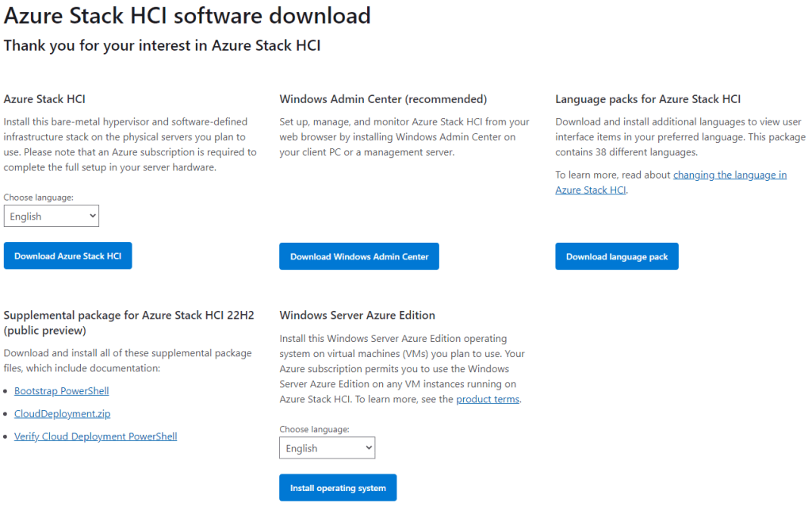
Task: Open the Windows Server Azure Edition language dropdown
Action: (x=327, y=447)
